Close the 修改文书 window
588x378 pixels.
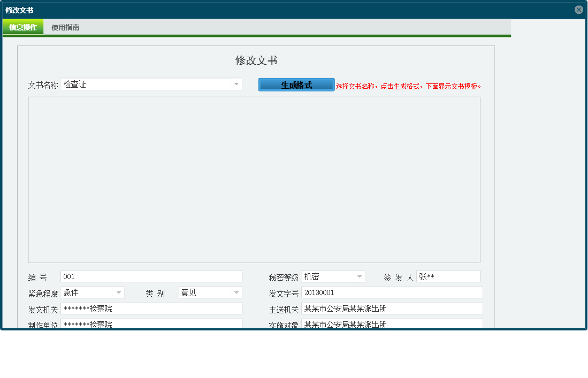tap(578, 9)
